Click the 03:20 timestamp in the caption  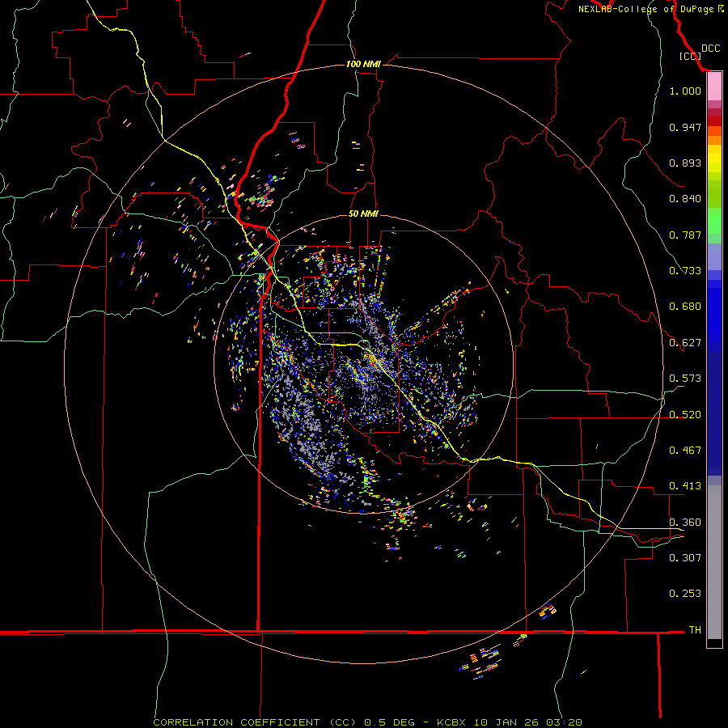564,722
